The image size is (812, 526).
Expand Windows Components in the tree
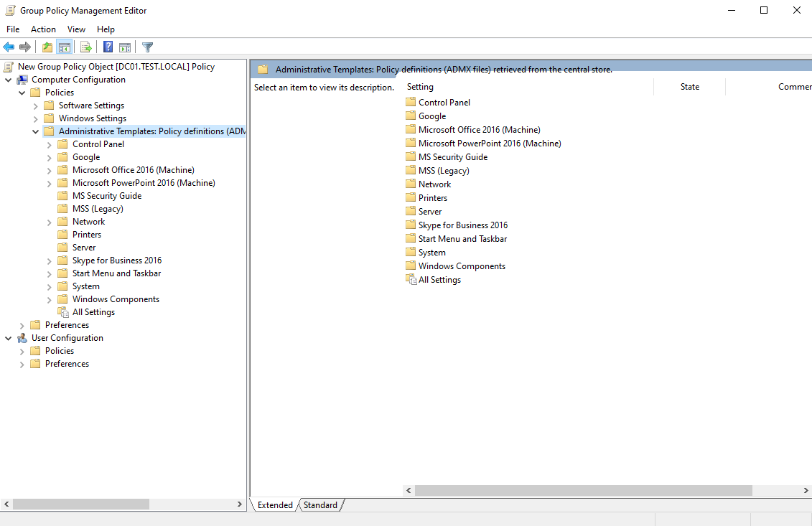(50, 299)
